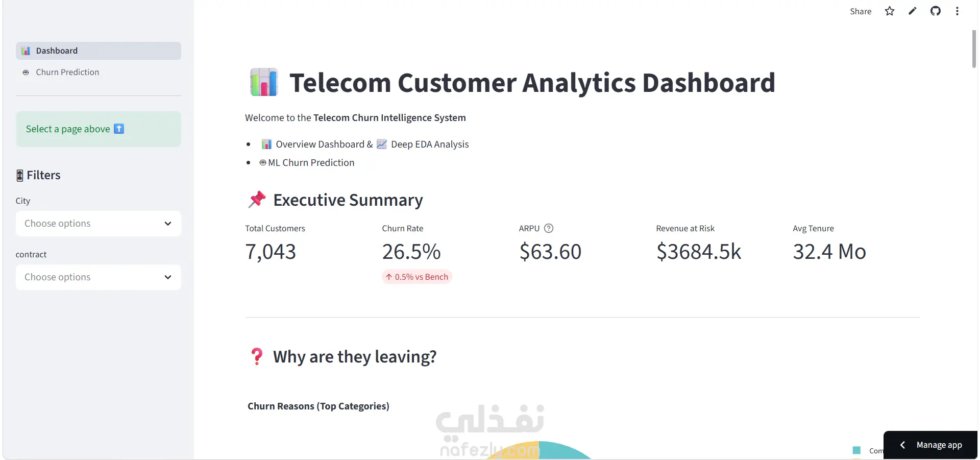Click the dashboard title chart emoji
Image resolution: width=980 pixels, height=460 pixels.
(264, 82)
